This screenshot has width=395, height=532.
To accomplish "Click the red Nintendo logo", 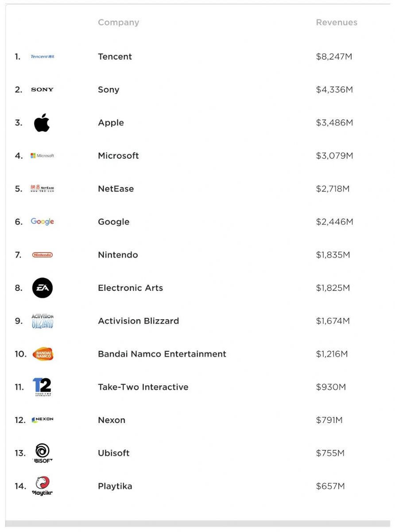I will [43, 255].
